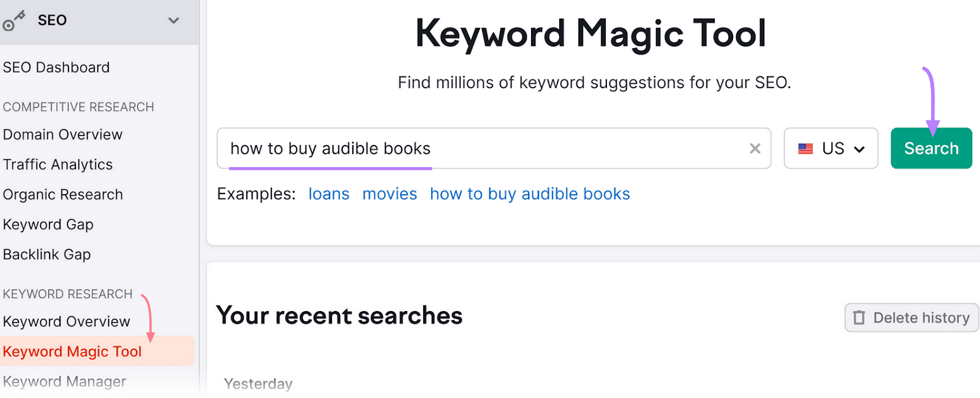Click inside the keyword search input field
The image size is (980, 398).
[490, 148]
